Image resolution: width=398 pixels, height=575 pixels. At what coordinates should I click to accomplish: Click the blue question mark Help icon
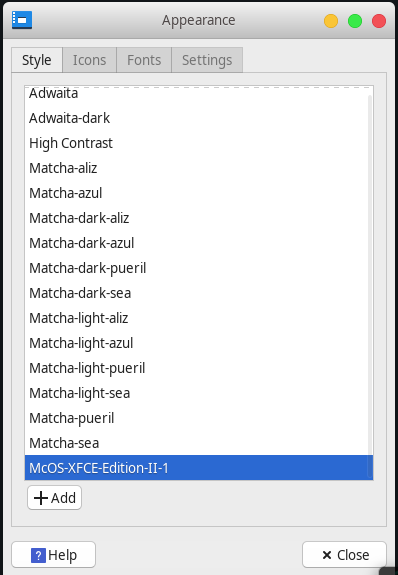[x=38, y=555]
